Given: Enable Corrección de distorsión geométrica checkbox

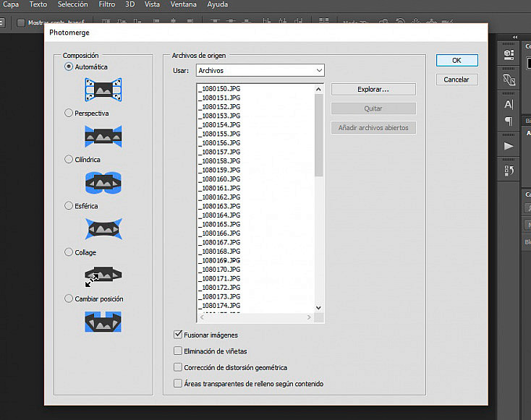Looking at the screenshot, I should tap(178, 367).
